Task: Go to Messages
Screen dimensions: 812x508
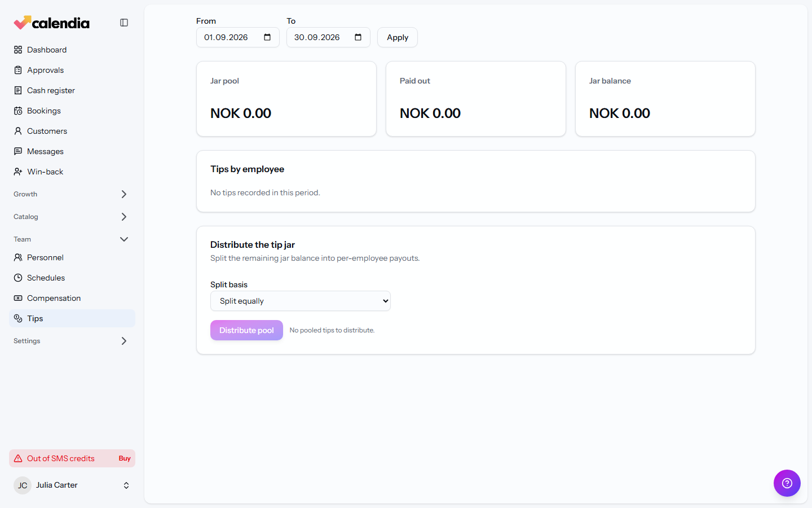Action: 72,151
